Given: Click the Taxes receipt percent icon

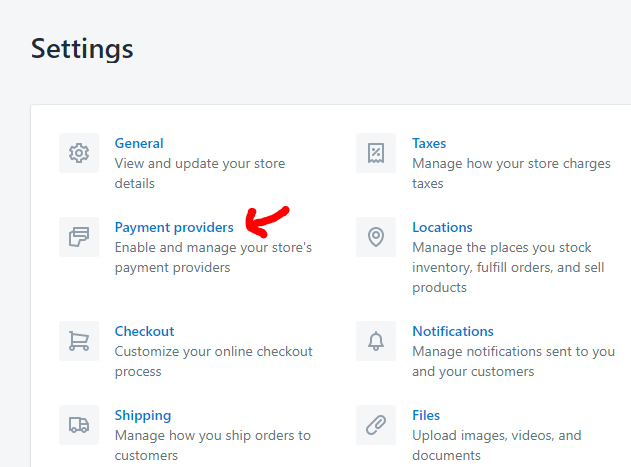Looking at the screenshot, I should (x=376, y=153).
